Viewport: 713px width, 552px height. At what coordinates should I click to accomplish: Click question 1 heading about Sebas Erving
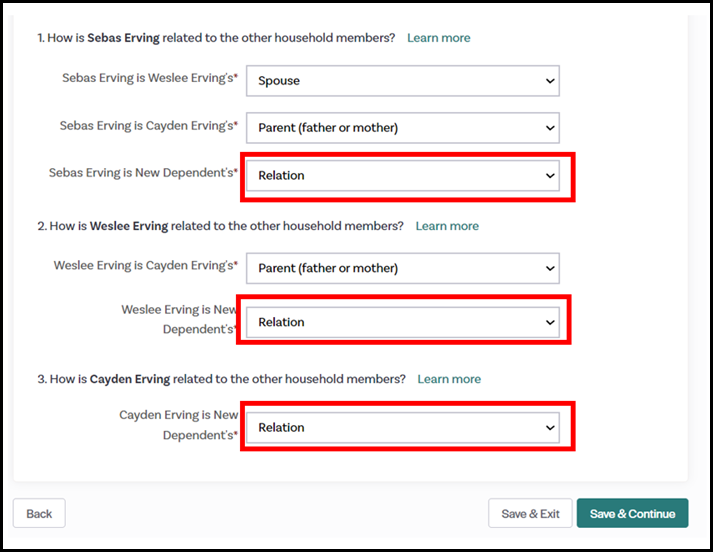coord(216,38)
